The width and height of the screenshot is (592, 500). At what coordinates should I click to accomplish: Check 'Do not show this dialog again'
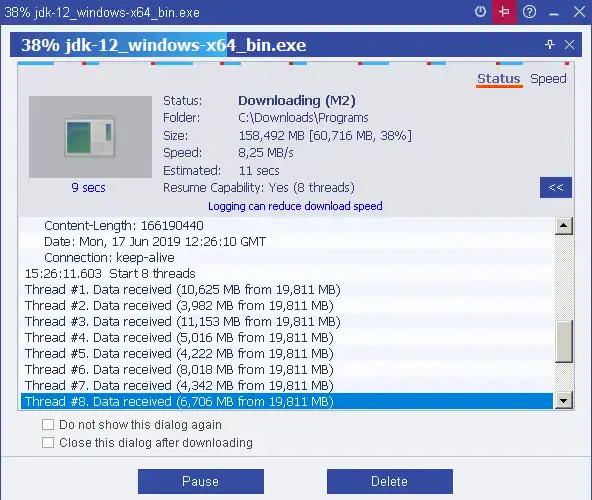pos(48,424)
